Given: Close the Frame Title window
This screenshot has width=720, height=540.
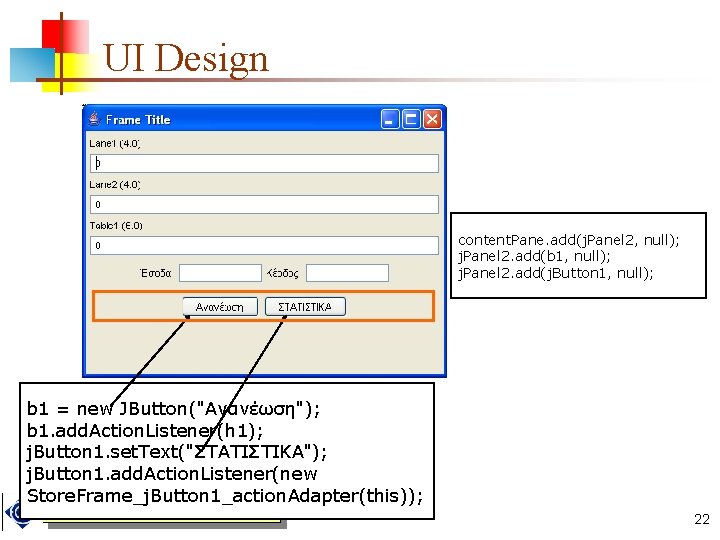Looking at the screenshot, I should pos(432,119).
